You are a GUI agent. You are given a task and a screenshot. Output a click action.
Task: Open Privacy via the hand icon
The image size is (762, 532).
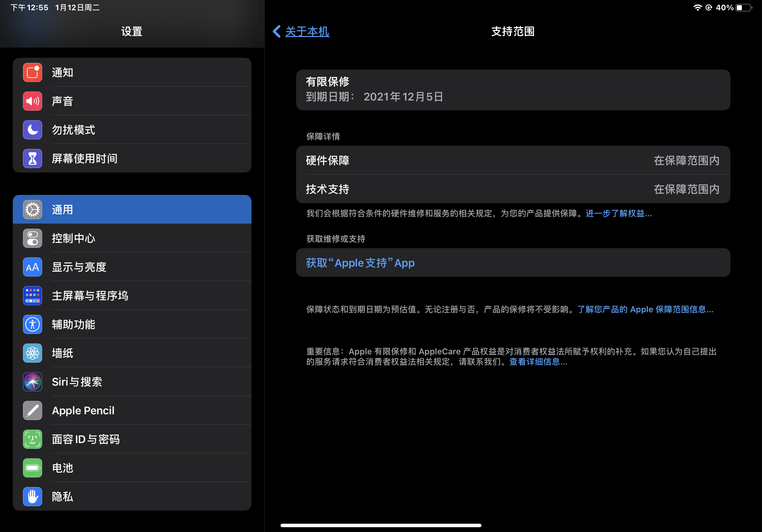pos(32,497)
